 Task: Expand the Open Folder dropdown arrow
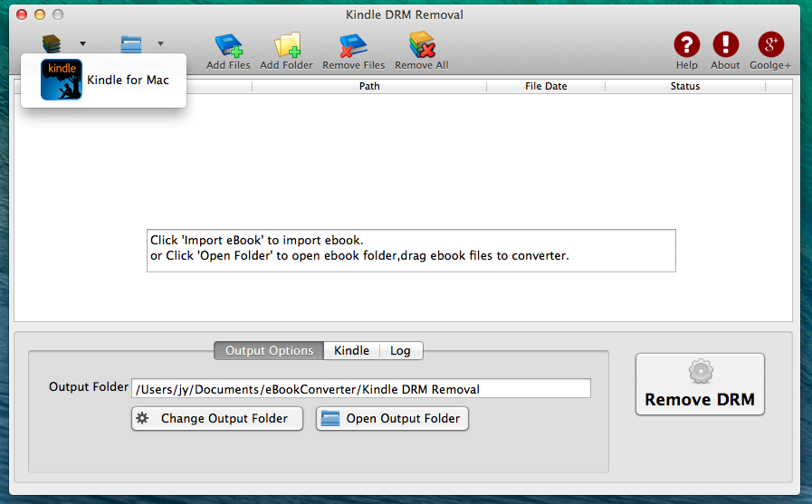(160, 44)
